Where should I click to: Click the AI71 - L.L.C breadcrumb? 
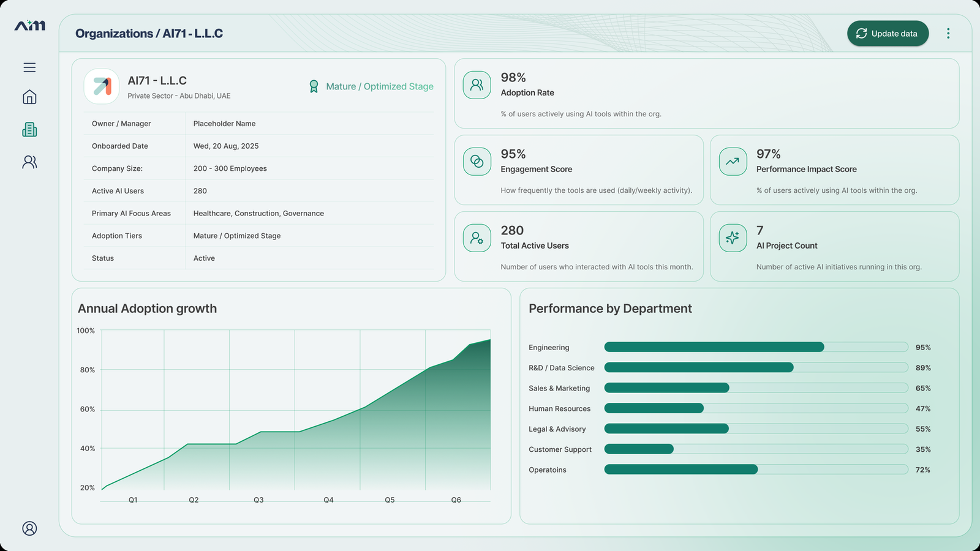(x=193, y=34)
